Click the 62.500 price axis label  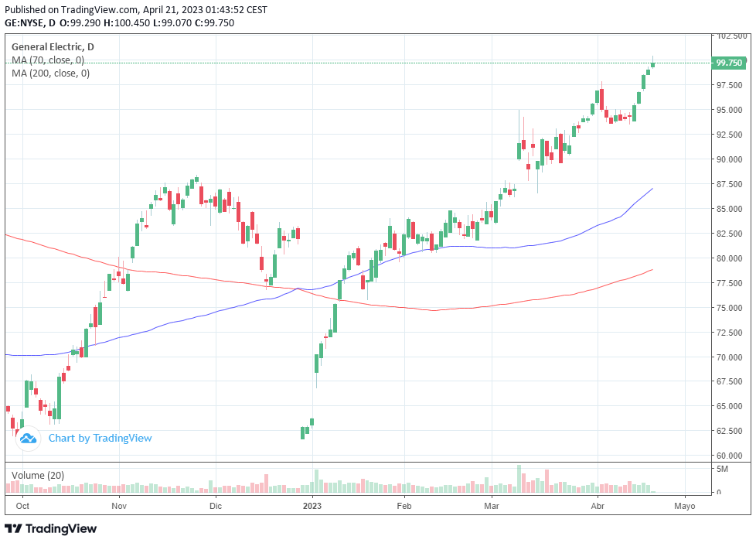tap(729, 431)
